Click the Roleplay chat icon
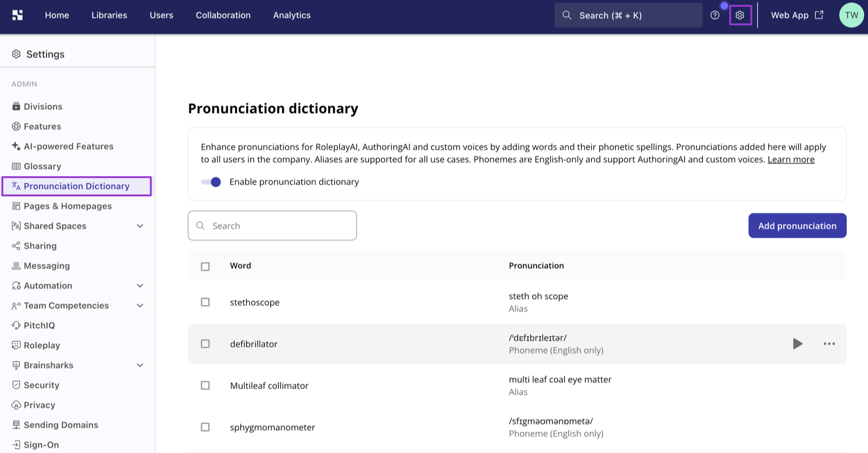The image size is (868, 453). [x=16, y=345]
